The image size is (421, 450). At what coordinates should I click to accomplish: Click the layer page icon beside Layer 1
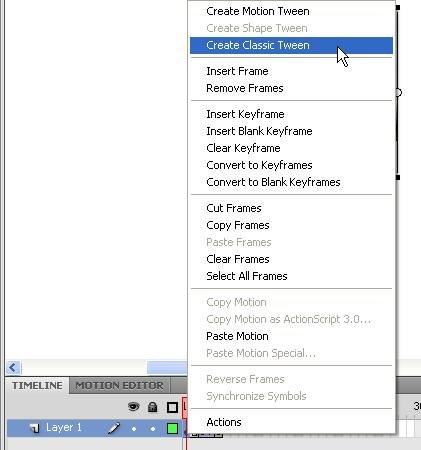point(34,428)
